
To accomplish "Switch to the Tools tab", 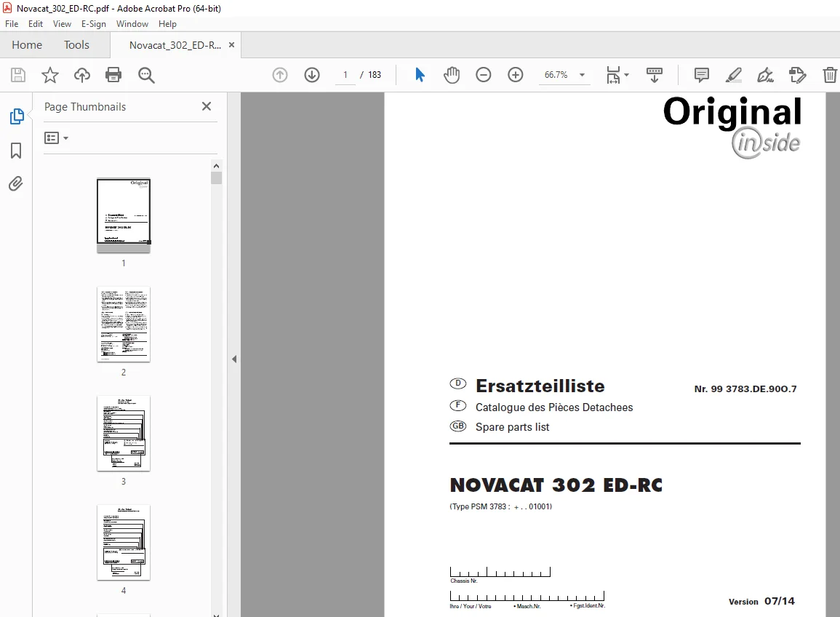I will tap(76, 45).
